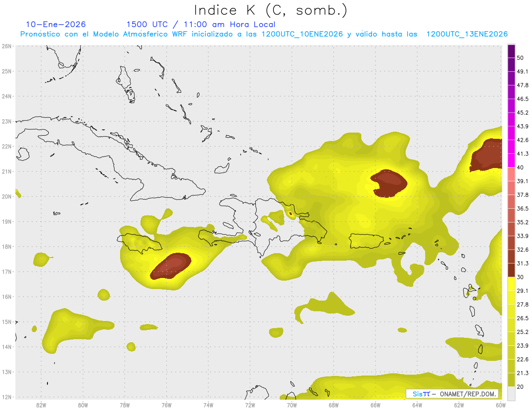Click the colorbar value 35.2
532x411 pixels.
523,222
